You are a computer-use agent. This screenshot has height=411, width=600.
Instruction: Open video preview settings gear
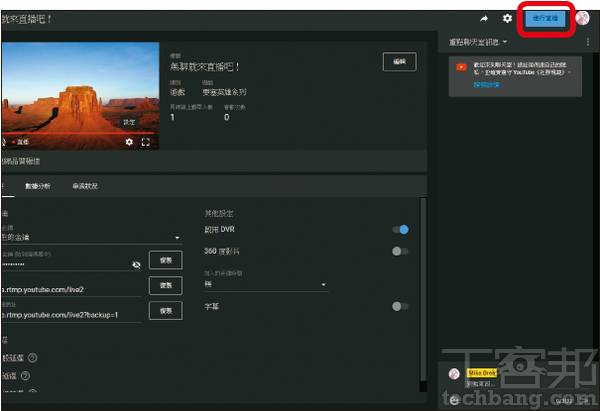pos(128,142)
